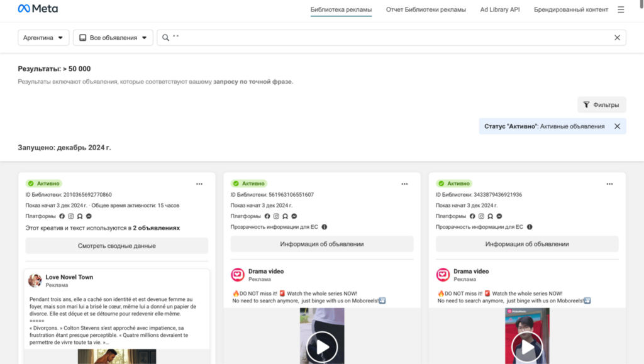Play the video in ad 3433879436921936
The height and width of the screenshot is (364, 644).
coord(527,347)
